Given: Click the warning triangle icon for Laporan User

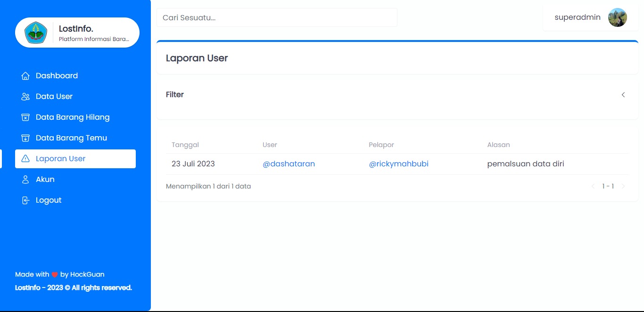Looking at the screenshot, I should coord(25,159).
